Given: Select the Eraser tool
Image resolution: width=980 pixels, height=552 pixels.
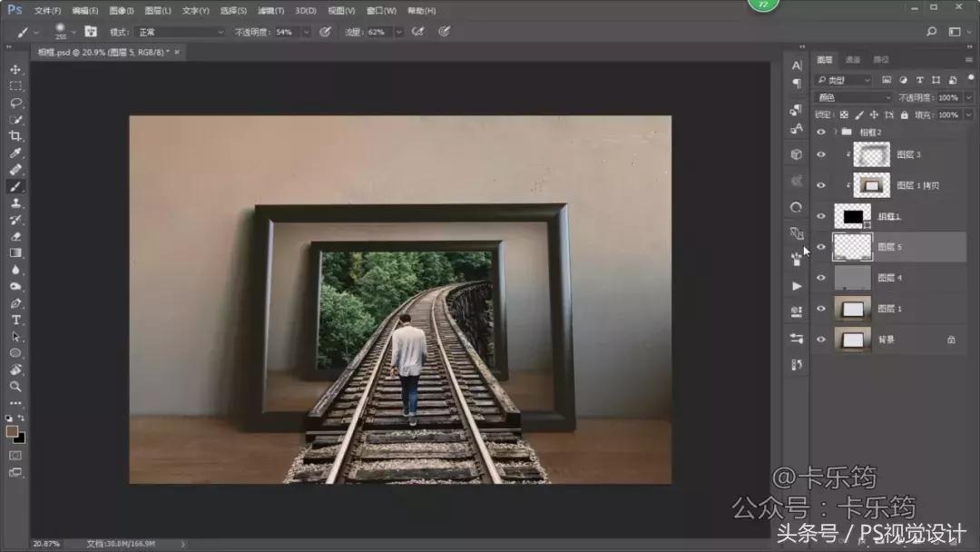Looking at the screenshot, I should pyautogui.click(x=15, y=236).
